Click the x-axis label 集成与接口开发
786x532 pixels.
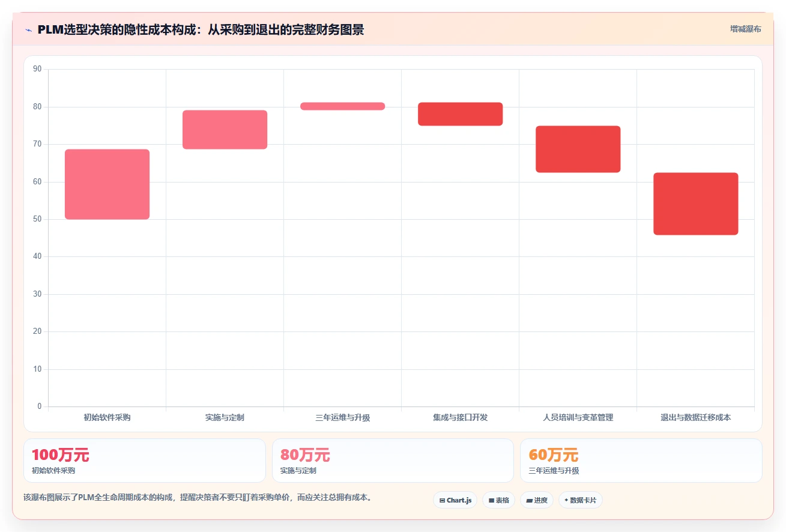click(x=460, y=417)
